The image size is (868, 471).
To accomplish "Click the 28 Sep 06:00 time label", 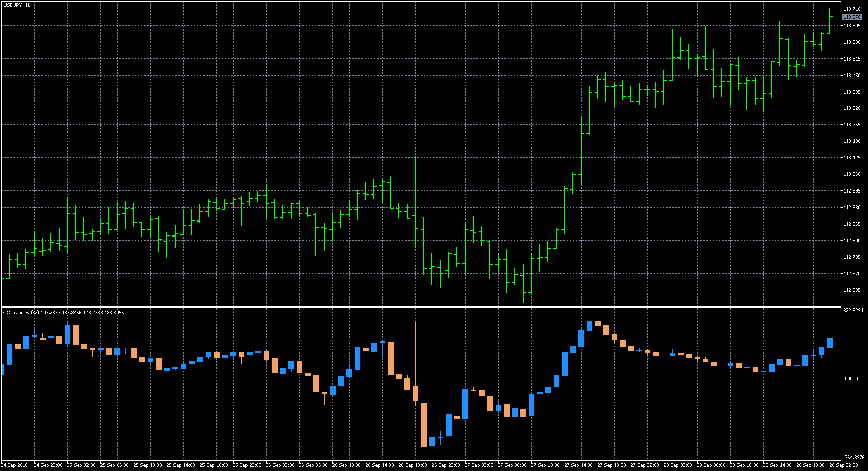I will (x=711, y=465).
